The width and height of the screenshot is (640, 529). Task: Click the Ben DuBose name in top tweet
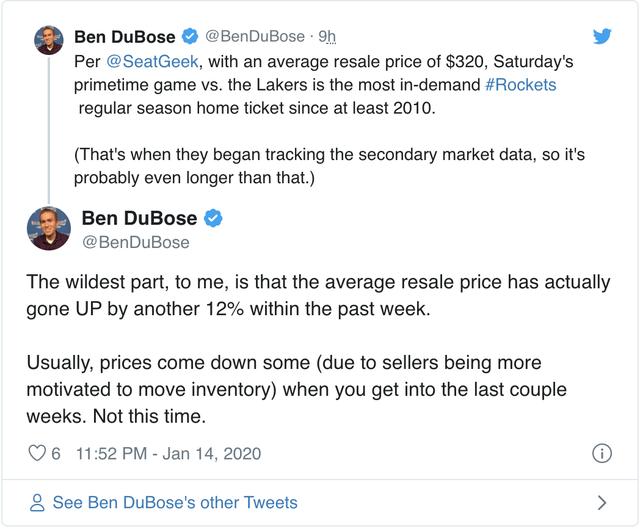pos(125,37)
